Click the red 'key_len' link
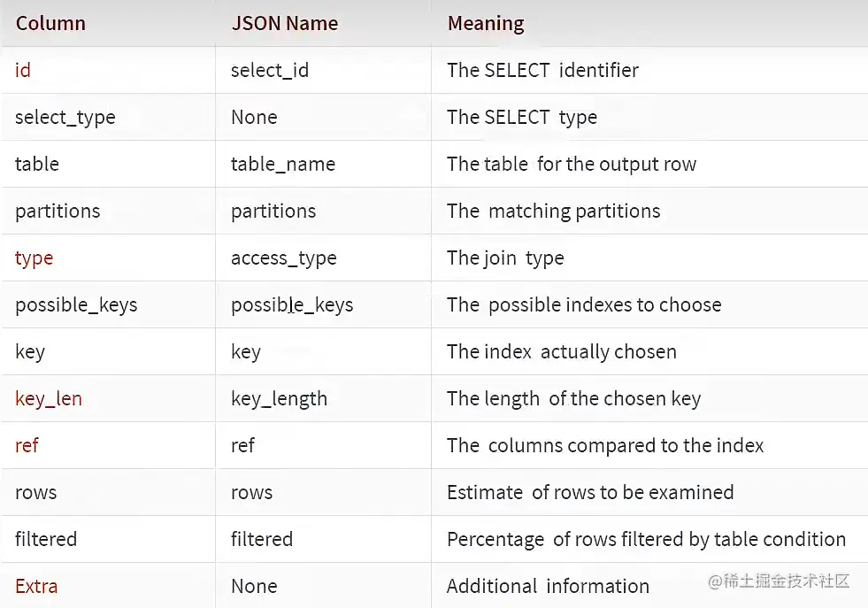This screenshot has width=868, height=608. pos(49,398)
